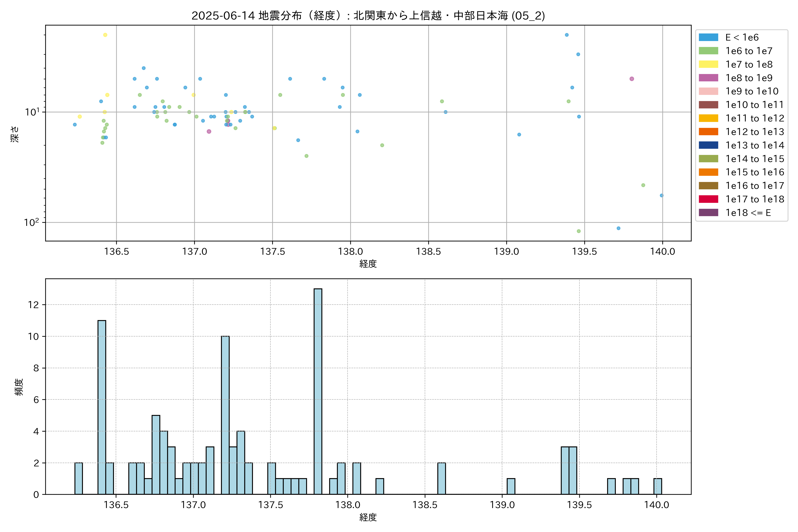Click the 経度 label under the histogram
The height and width of the screenshot is (532, 798).
[x=368, y=517]
